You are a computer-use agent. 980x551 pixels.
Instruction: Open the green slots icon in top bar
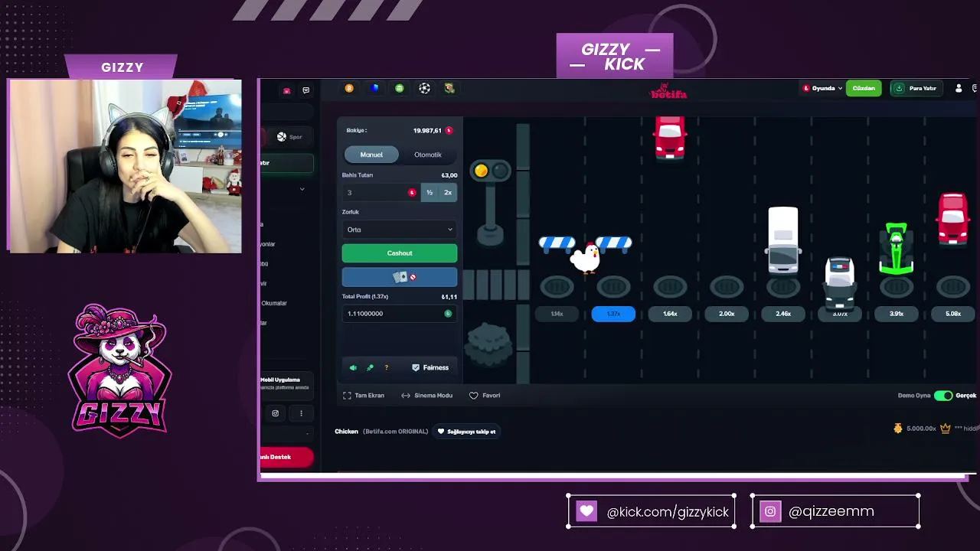click(x=400, y=89)
